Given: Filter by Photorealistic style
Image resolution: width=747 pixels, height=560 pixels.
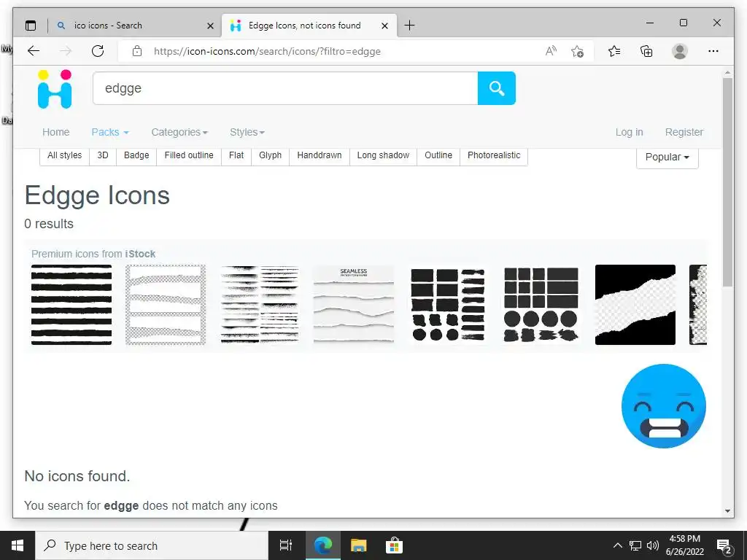Looking at the screenshot, I should [x=494, y=155].
